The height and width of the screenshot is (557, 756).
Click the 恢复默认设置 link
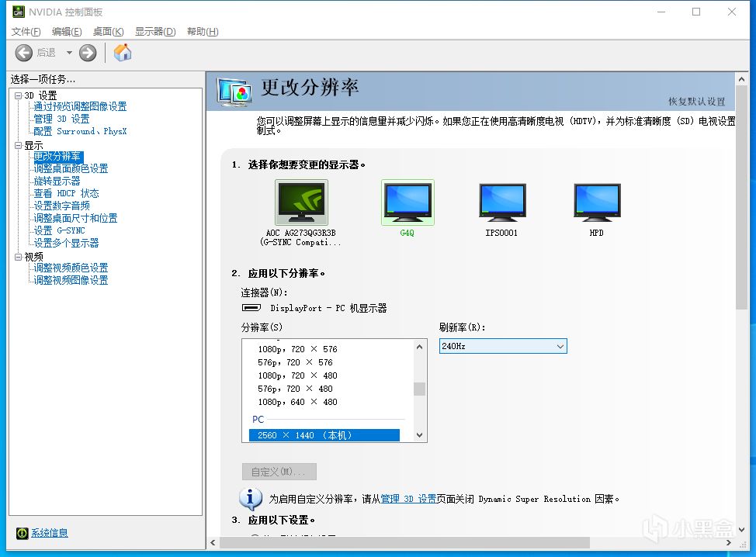(x=697, y=102)
